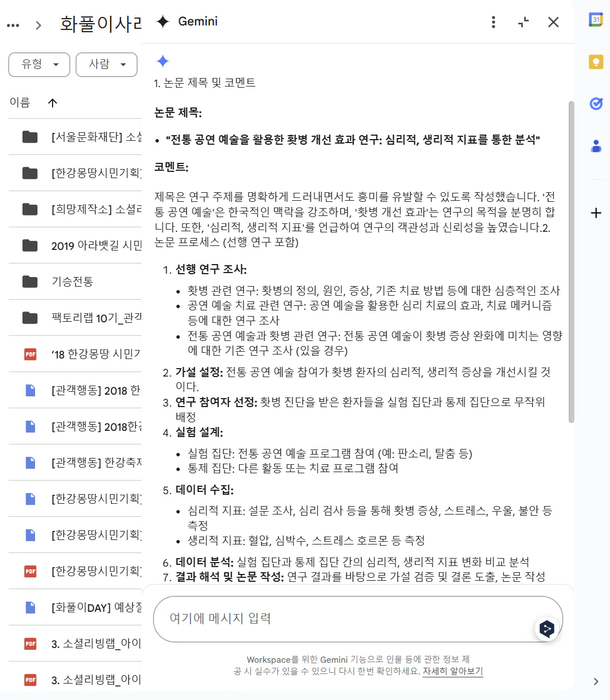This screenshot has height=700, width=610.
Task: Open the 기승전통 folder
Action: coord(75,282)
